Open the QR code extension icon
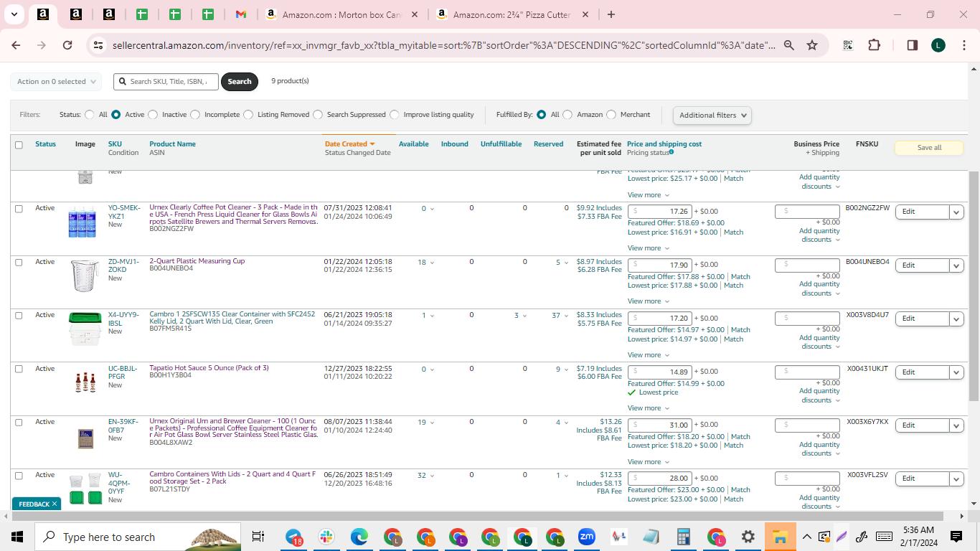 [848, 45]
